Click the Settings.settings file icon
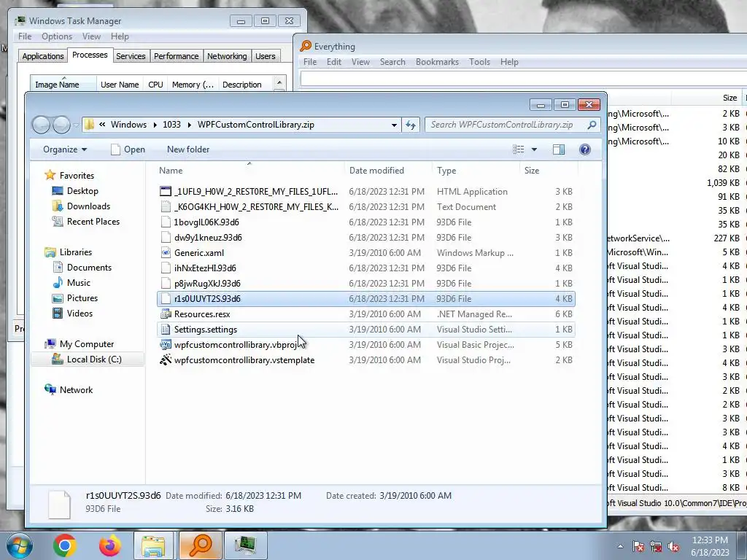 click(x=166, y=329)
